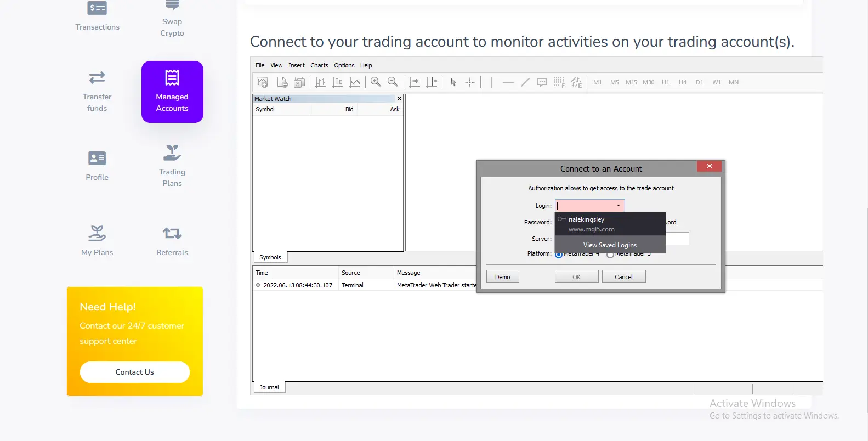
Task: Open the Referrals section
Action: click(172, 241)
